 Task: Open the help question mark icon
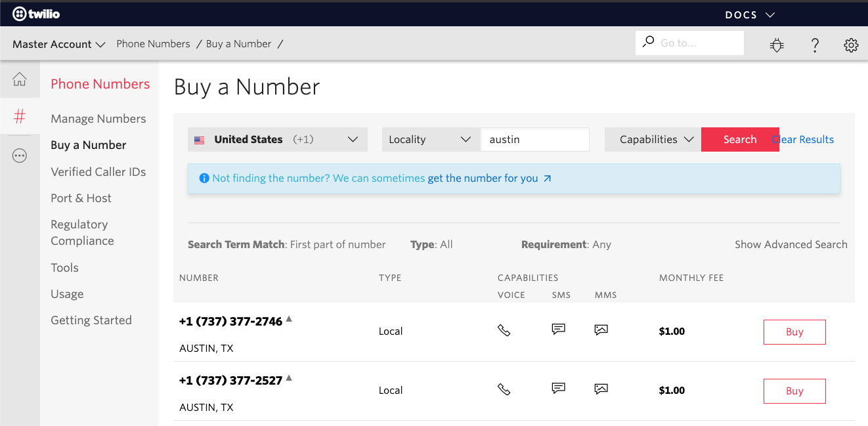pos(815,45)
